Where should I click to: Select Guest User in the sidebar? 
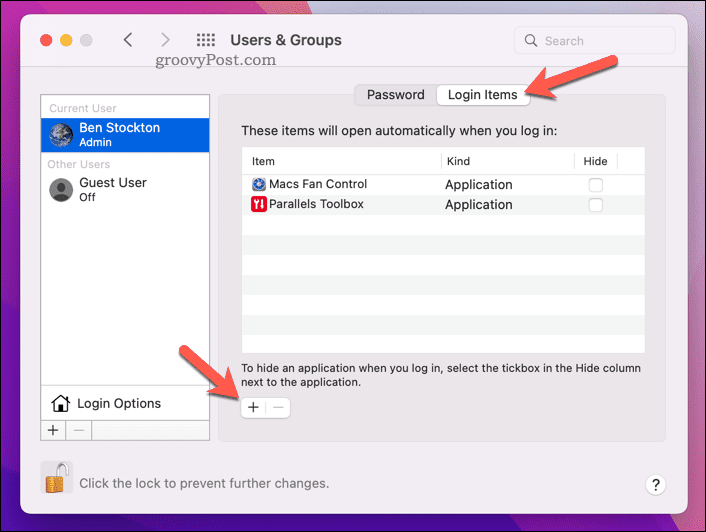(x=112, y=189)
